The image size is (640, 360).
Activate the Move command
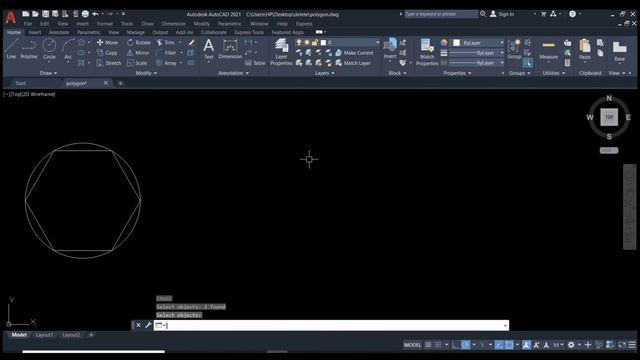point(108,42)
